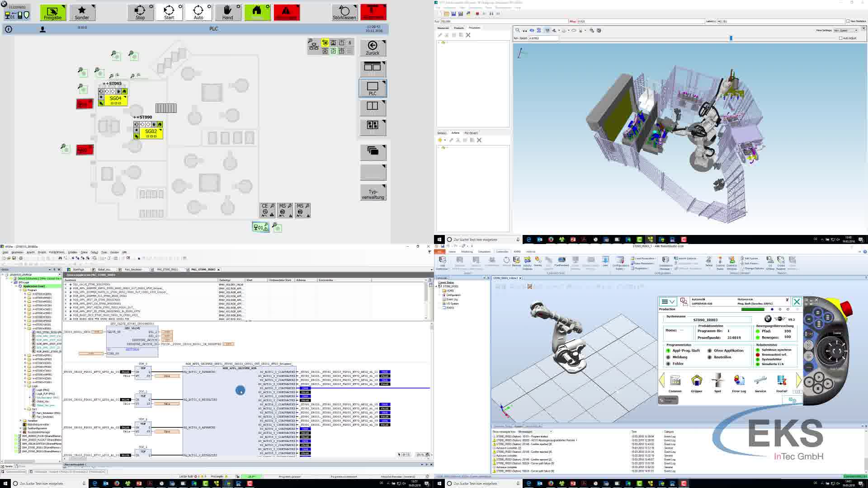Image resolution: width=868 pixels, height=488 pixels.
Task: Click the eye view tool in 3D viewer
Action: (x=532, y=30)
